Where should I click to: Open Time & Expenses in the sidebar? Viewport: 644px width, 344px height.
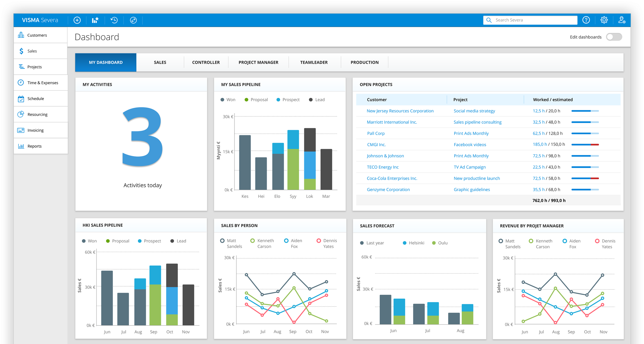coord(43,83)
